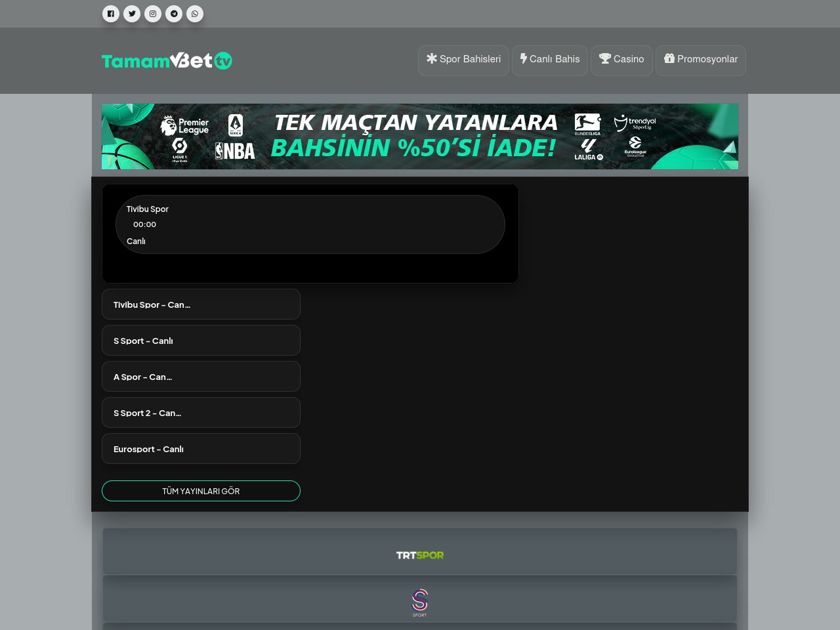
Task: Open the WhatsApp social icon
Action: click(x=195, y=14)
